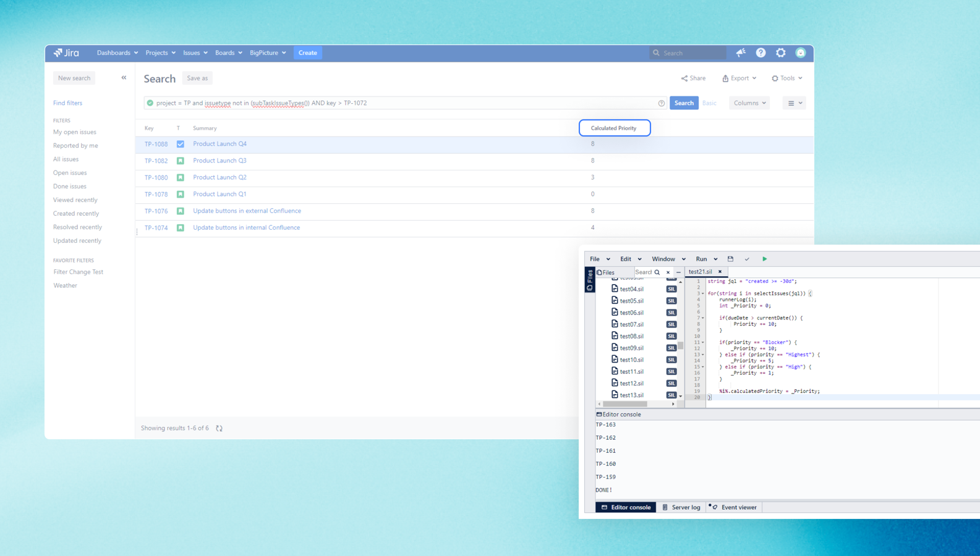Screen dimensions: 980x556
Task: Open the Product Launch Q3 issue link
Action: [219, 161]
